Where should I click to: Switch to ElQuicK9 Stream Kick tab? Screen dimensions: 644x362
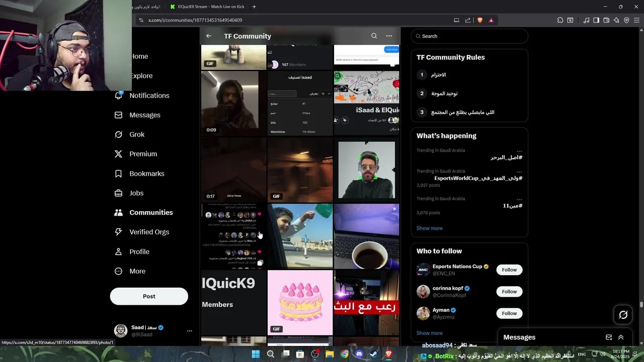click(x=207, y=7)
